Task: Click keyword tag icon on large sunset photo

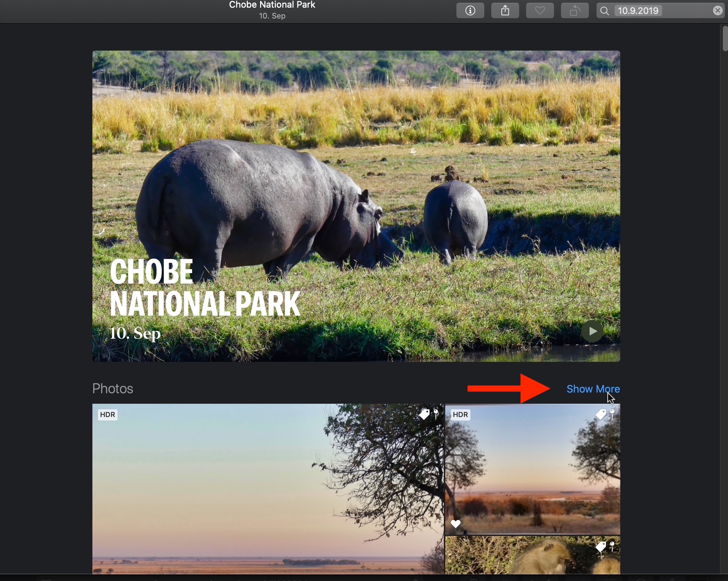Action: [424, 414]
